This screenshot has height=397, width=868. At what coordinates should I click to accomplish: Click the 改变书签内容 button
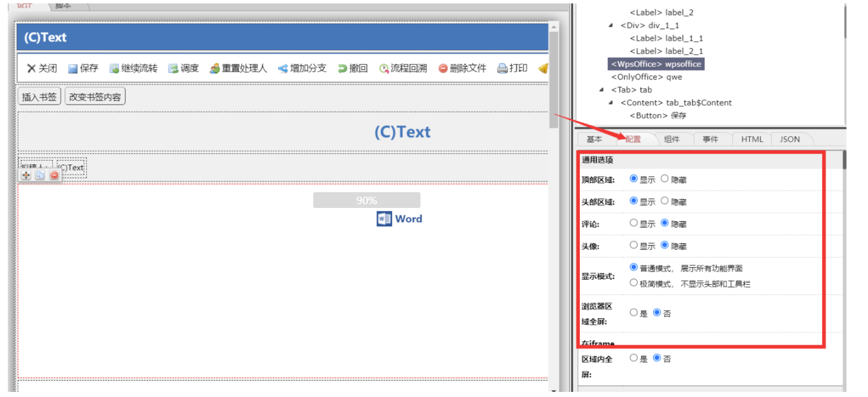pyautogui.click(x=95, y=96)
